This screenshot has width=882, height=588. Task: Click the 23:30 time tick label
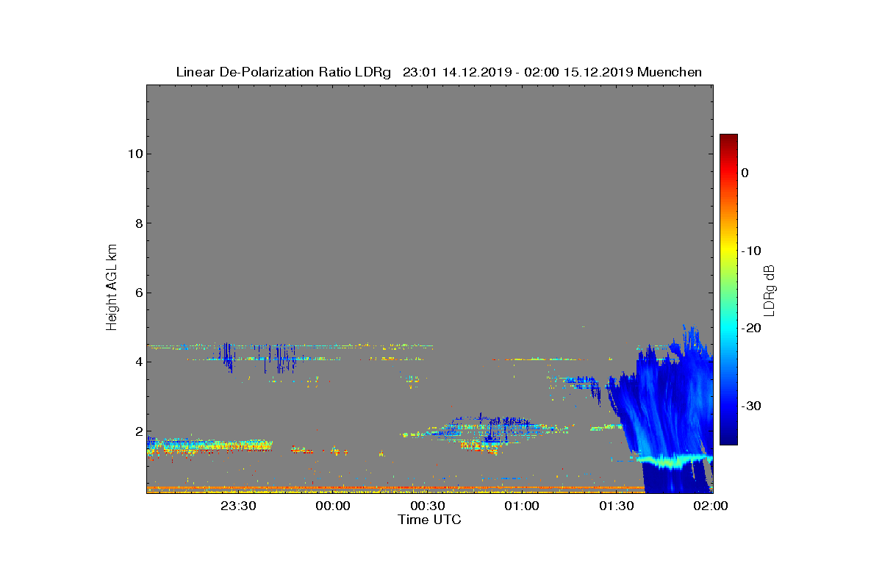tap(238, 506)
